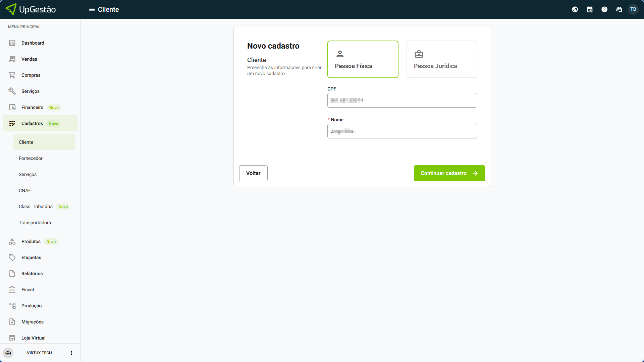644x362 pixels.
Task: Open the support headset icon
Action: click(x=619, y=9)
